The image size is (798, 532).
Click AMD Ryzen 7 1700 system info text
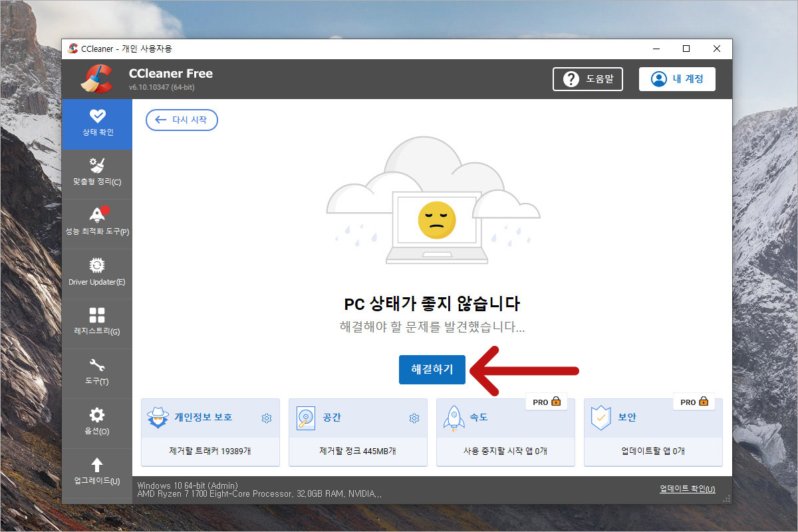(x=259, y=494)
